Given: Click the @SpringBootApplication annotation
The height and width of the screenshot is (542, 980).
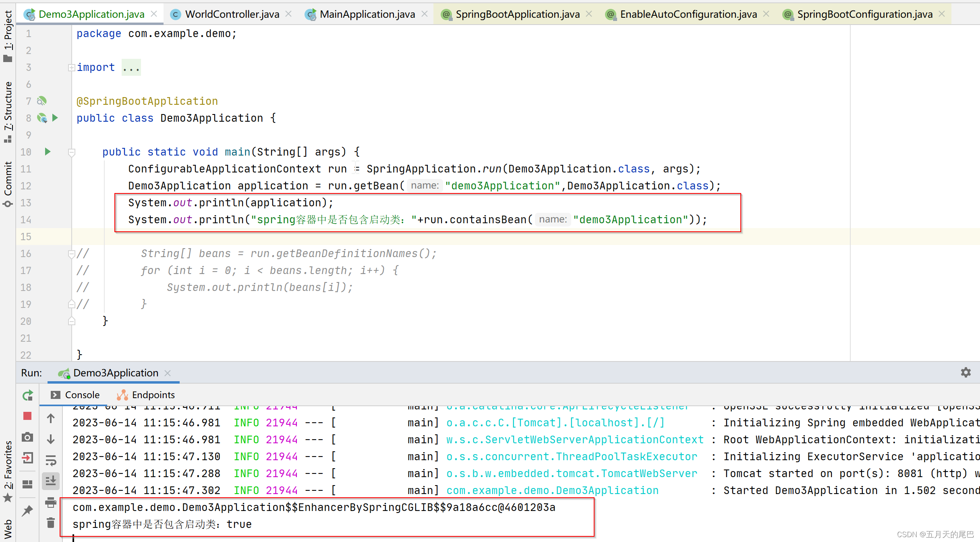Looking at the screenshot, I should 147,101.
